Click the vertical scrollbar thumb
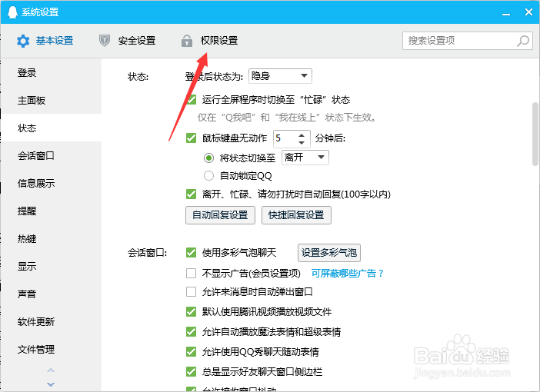Screen dimensions: 540x392 (x=535, y=135)
